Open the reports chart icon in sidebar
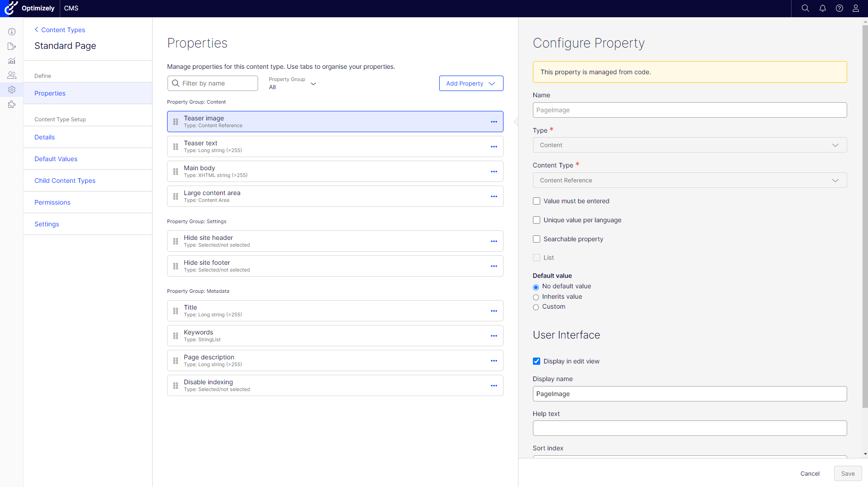Viewport: 868px width, 487px height. [x=12, y=61]
